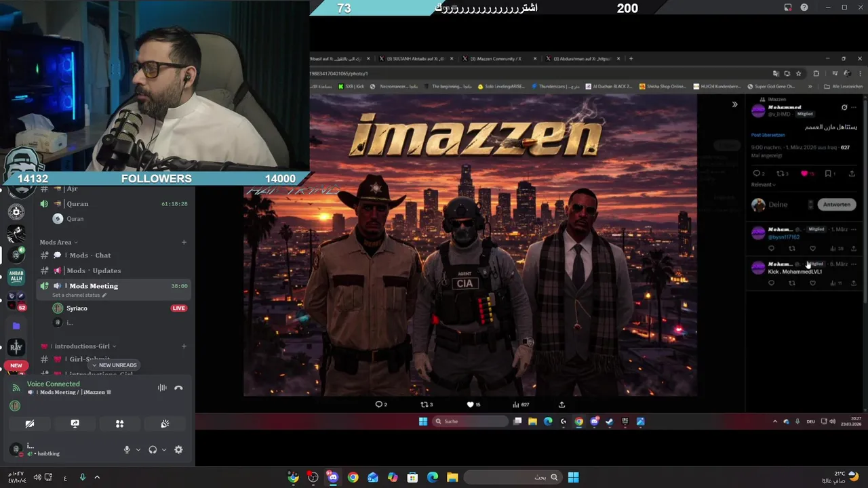868x488 pixels.
Task: Open Chrome from the bottom taskbar
Action: click(x=353, y=477)
